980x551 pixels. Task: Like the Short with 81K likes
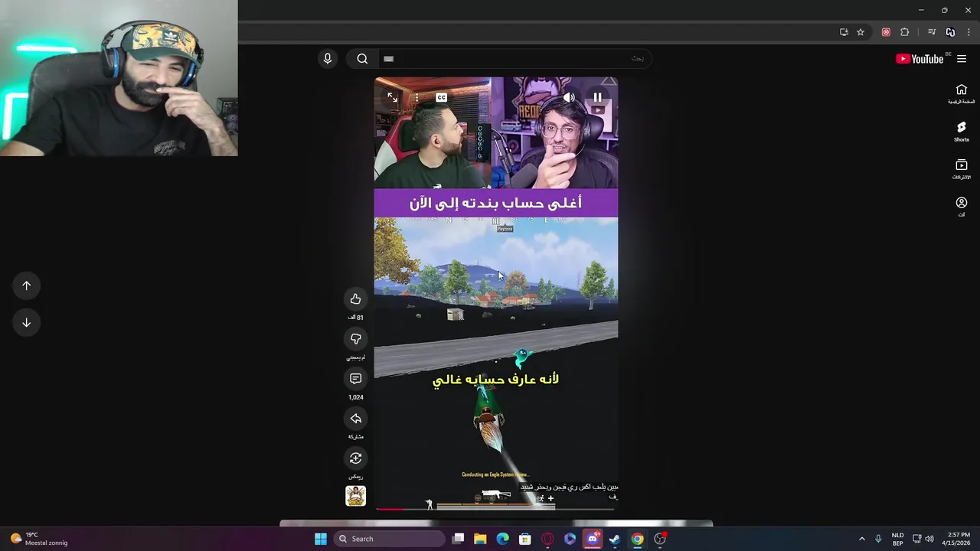(x=355, y=299)
